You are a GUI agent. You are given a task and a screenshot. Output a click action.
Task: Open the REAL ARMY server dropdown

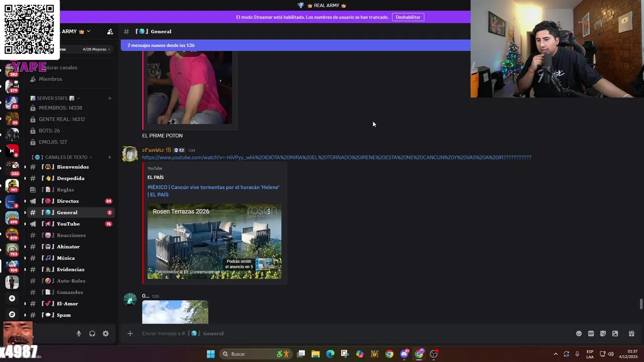pos(76,31)
